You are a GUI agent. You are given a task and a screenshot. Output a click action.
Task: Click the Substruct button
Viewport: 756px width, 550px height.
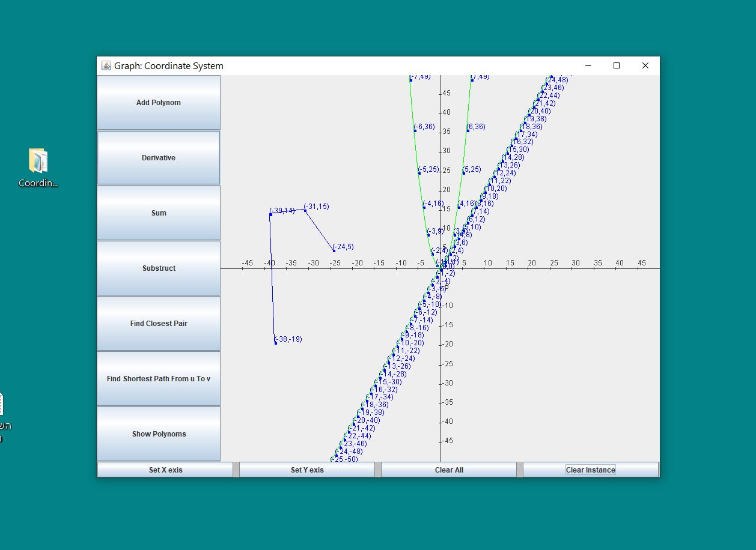click(x=158, y=268)
